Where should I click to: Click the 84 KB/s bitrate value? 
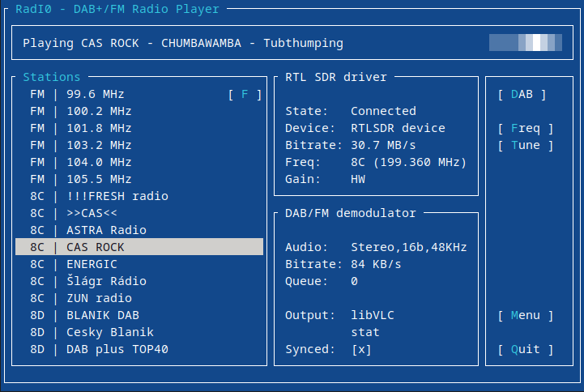tap(376, 264)
